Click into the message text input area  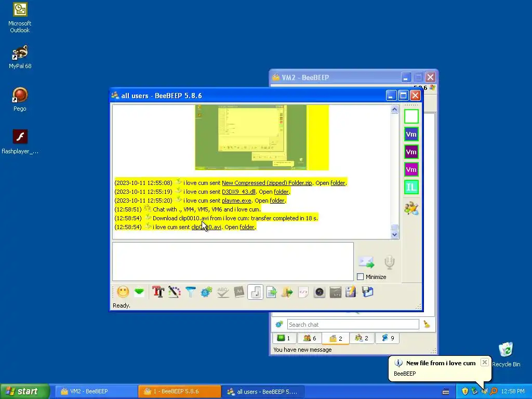tap(233, 261)
